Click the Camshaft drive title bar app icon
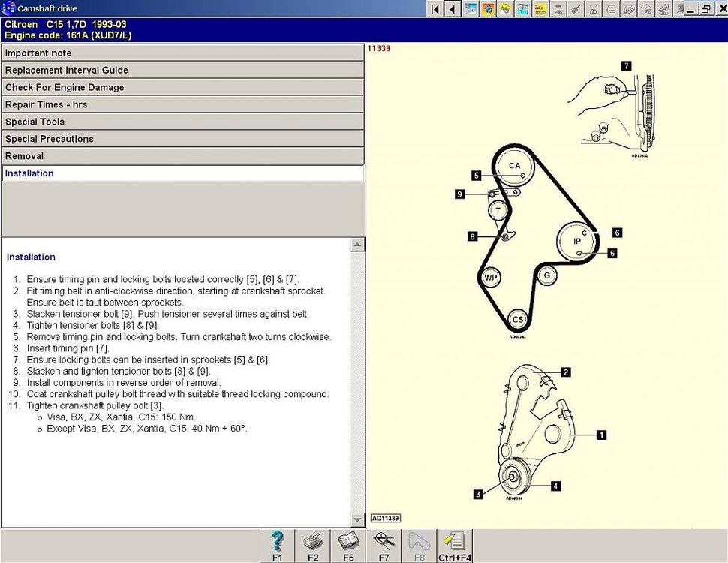The image size is (728, 563). pyautogui.click(x=8, y=8)
